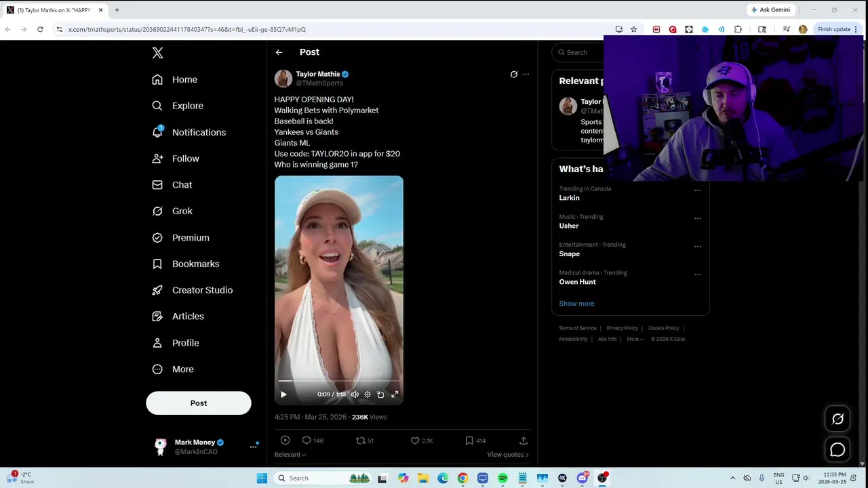Click the X logo in the sidebar
This screenshot has height=488, width=868.
click(157, 53)
